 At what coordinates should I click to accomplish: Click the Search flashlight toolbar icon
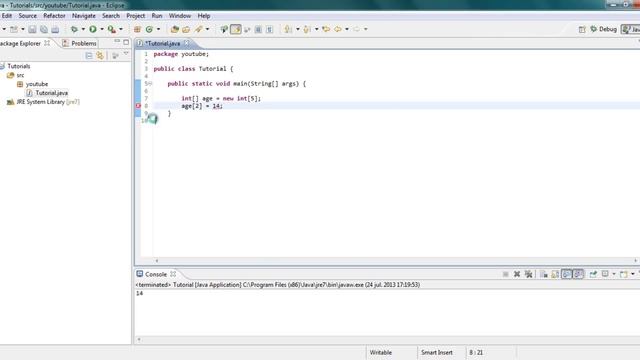pyautogui.click(x=199, y=29)
